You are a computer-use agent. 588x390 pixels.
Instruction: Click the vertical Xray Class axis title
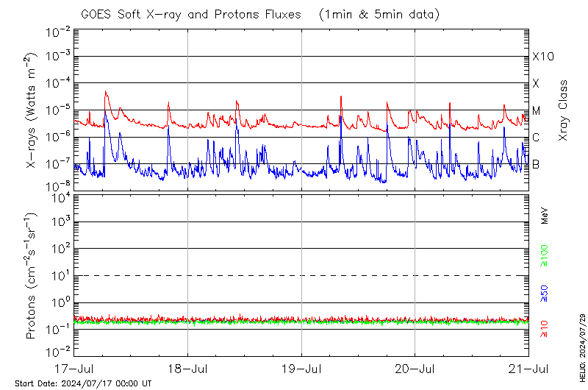click(564, 110)
